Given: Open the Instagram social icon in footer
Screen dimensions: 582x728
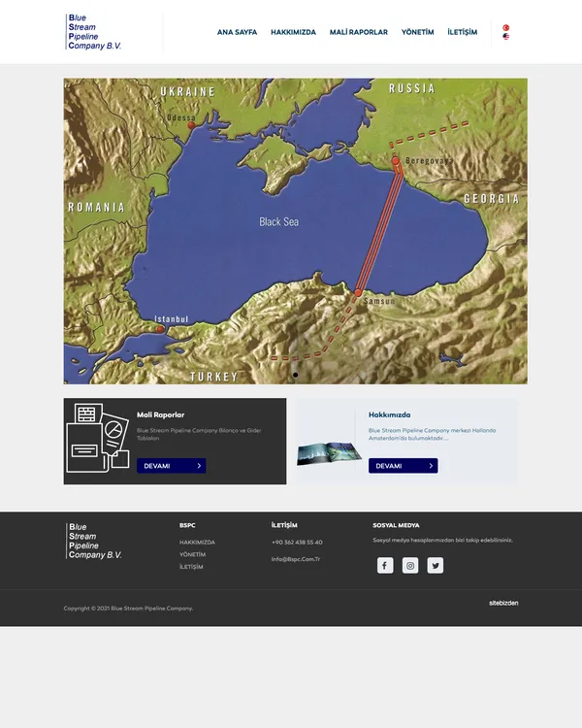Looking at the screenshot, I should click(410, 565).
